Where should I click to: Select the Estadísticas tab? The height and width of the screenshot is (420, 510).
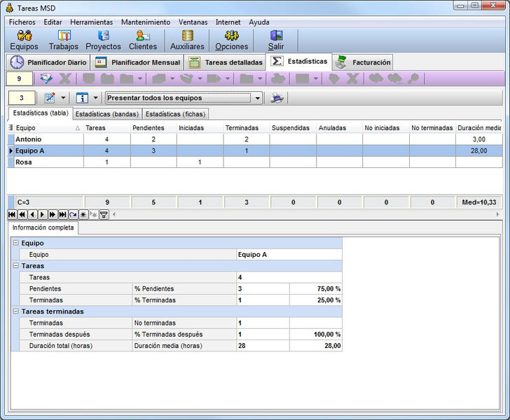(x=299, y=62)
